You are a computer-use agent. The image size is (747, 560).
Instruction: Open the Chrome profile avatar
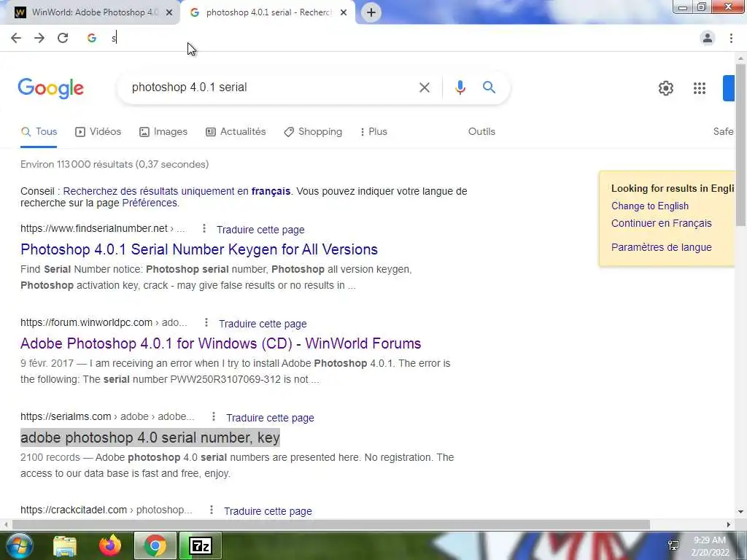(x=708, y=38)
